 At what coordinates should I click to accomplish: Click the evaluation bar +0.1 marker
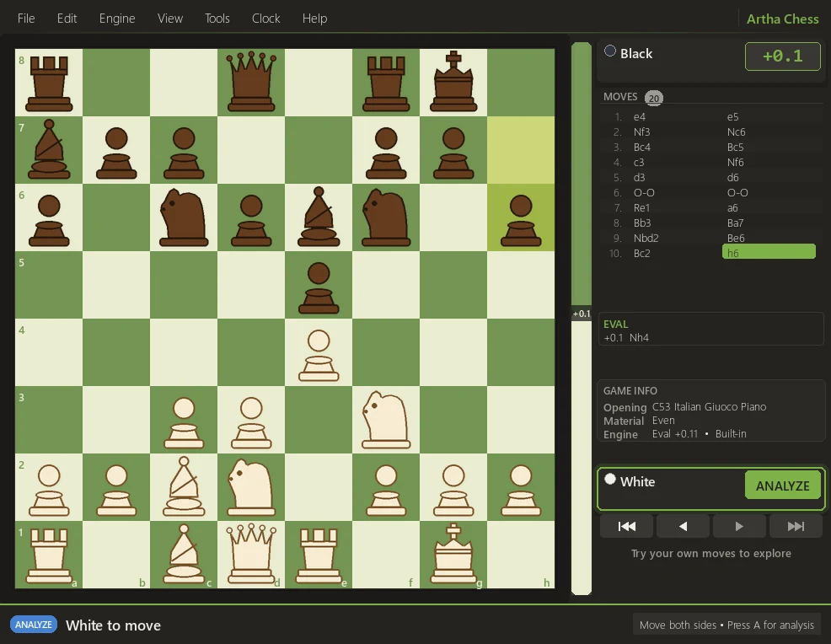coord(582,314)
